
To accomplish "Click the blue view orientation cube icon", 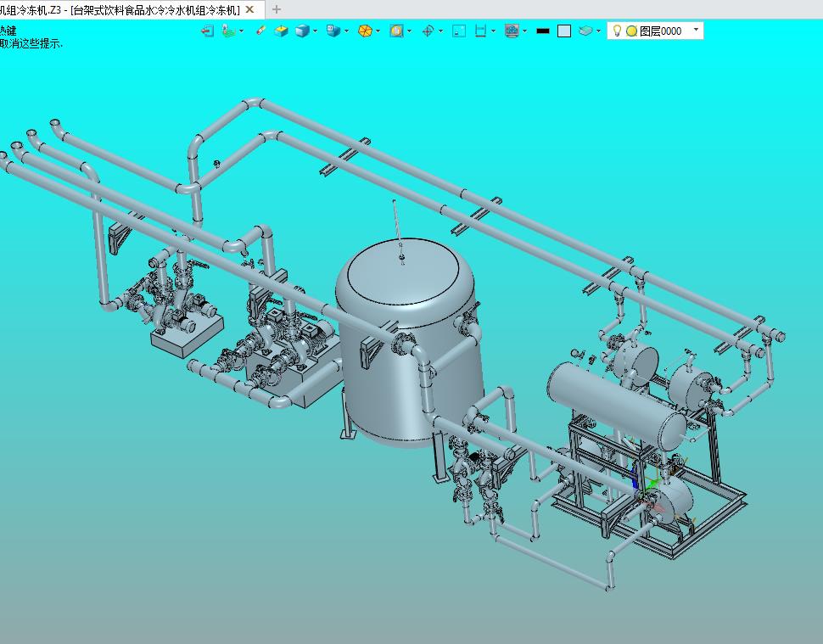I will tap(333, 31).
